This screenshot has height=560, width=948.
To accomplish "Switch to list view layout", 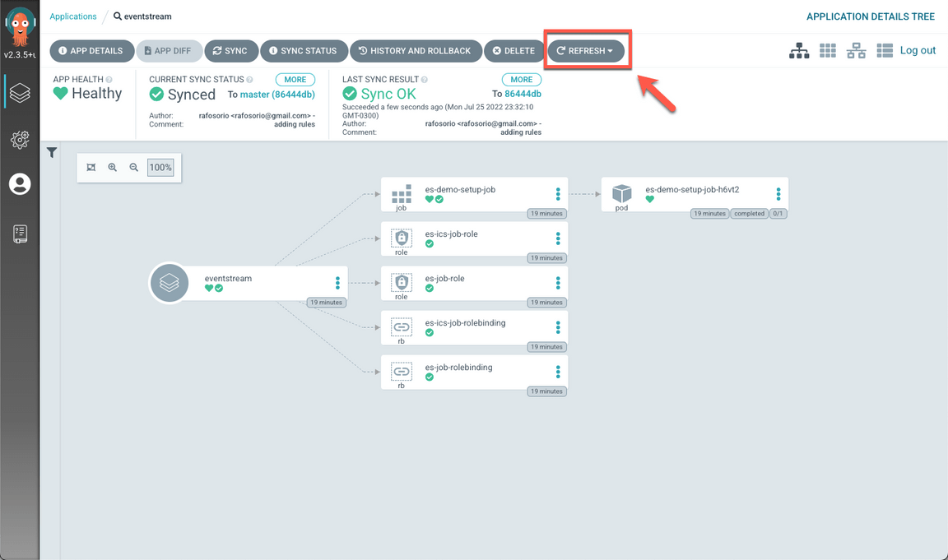I will click(885, 51).
